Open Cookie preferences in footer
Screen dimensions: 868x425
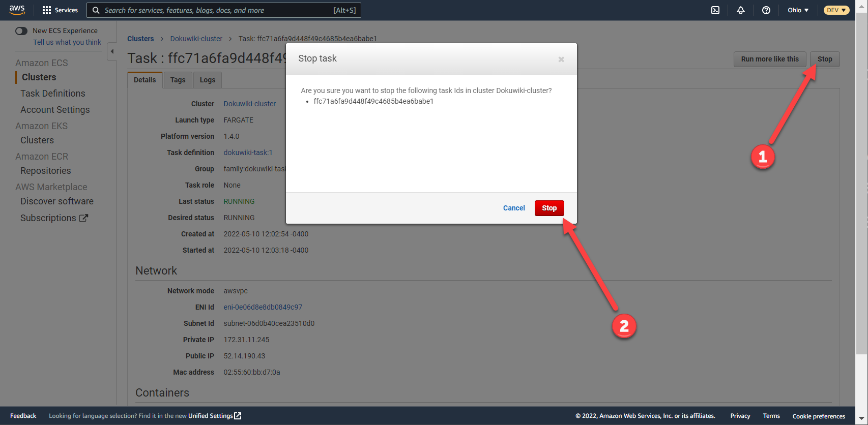click(819, 416)
